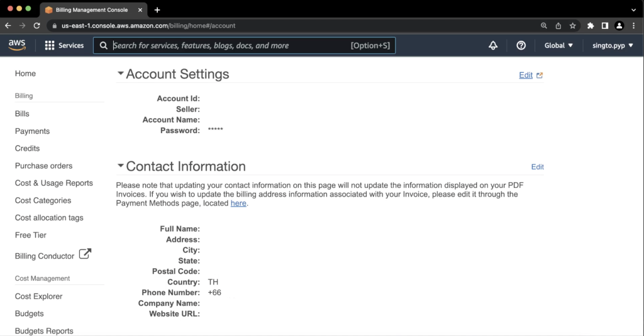The image size is (644, 336).
Task: Click the Contact Information heading
Action: tap(186, 166)
